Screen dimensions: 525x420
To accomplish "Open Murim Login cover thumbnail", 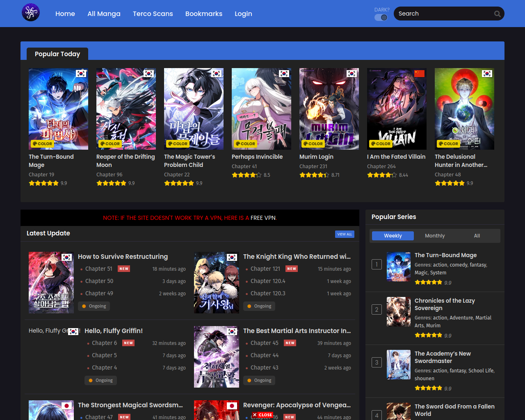I will [x=329, y=109].
